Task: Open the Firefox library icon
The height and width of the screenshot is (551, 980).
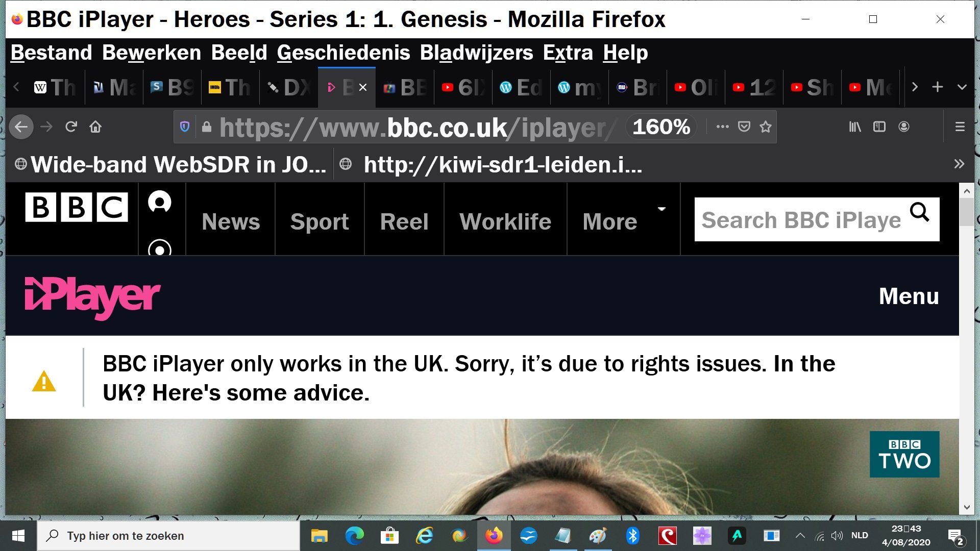Action: pyautogui.click(x=855, y=127)
